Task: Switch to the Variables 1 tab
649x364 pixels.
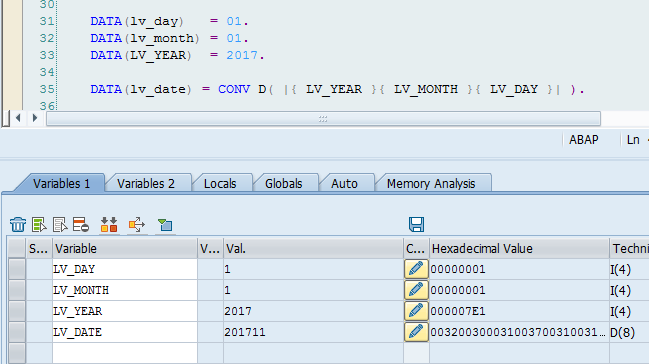Action: pos(61,183)
